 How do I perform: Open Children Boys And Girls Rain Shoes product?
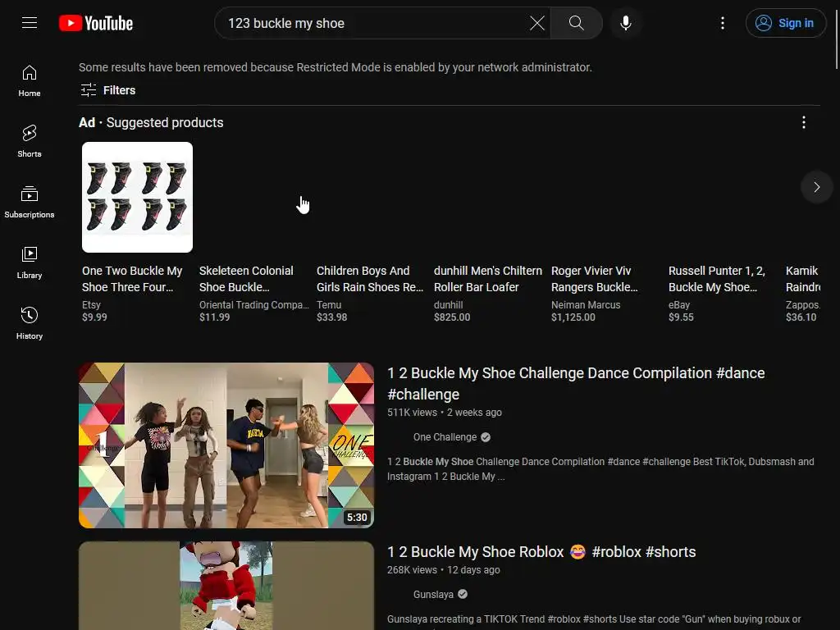click(x=370, y=279)
